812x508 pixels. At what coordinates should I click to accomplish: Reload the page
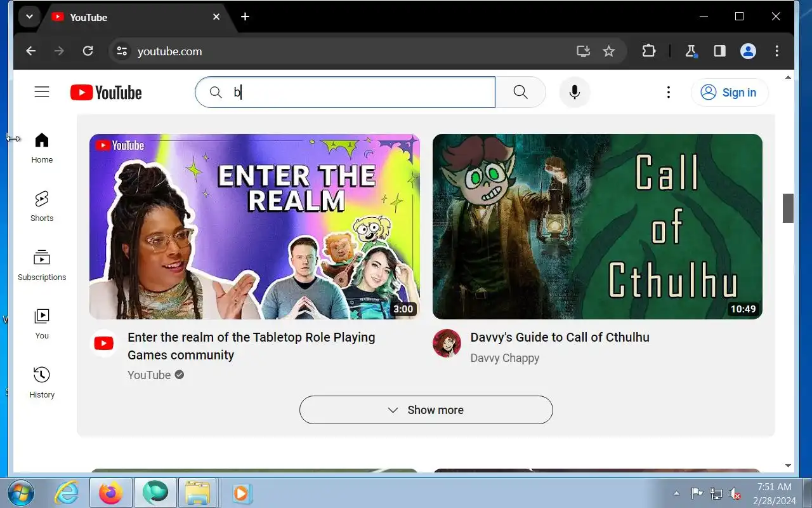point(88,51)
